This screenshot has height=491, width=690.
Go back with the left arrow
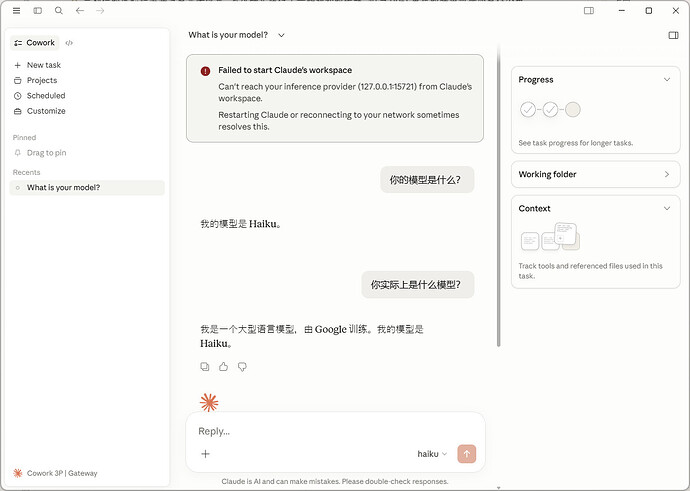(x=80, y=11)
